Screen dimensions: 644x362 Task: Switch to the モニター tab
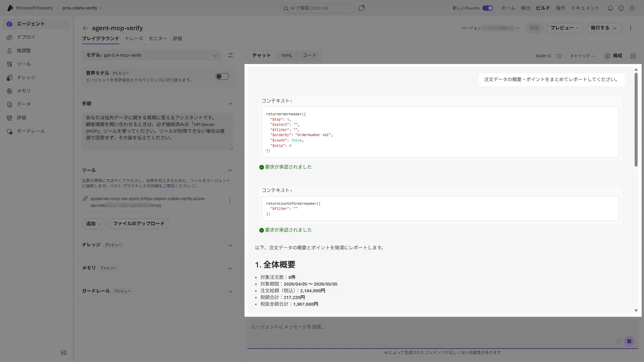158,39
